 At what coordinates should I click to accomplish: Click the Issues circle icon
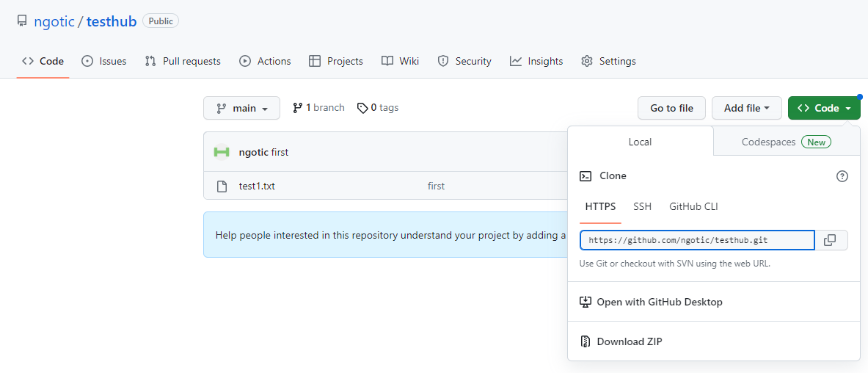coord(87,61)
